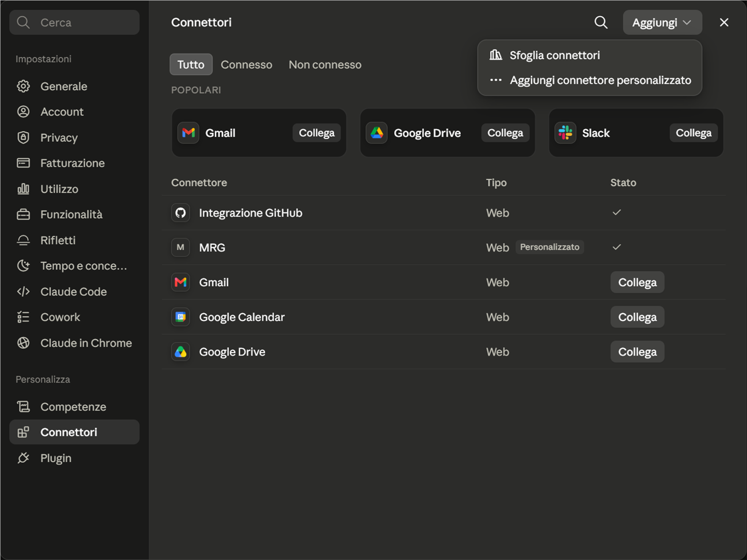This screenshot has height=560, width=747.
Task: Click the Tipo column header
Action: tap(496, 183)
